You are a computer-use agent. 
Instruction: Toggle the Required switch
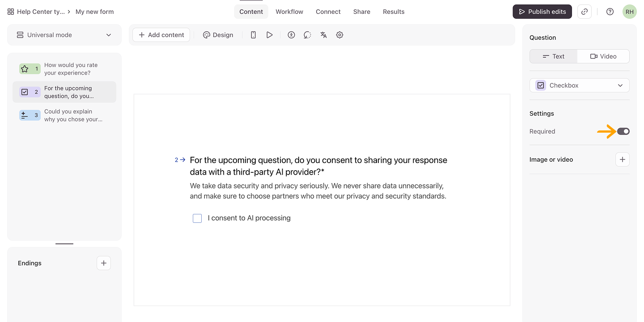[x=623, y=131]
